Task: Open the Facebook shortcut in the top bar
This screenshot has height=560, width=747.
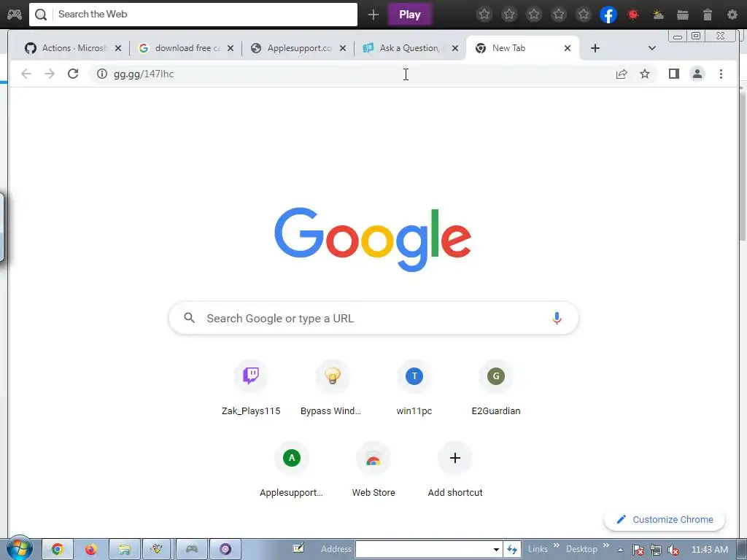Action: [x=608, y=15]
